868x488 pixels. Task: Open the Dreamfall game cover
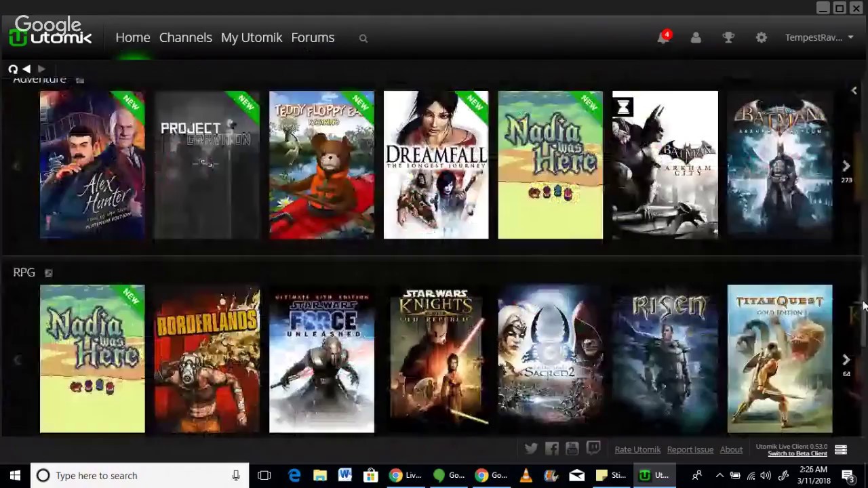pos(436,165)
